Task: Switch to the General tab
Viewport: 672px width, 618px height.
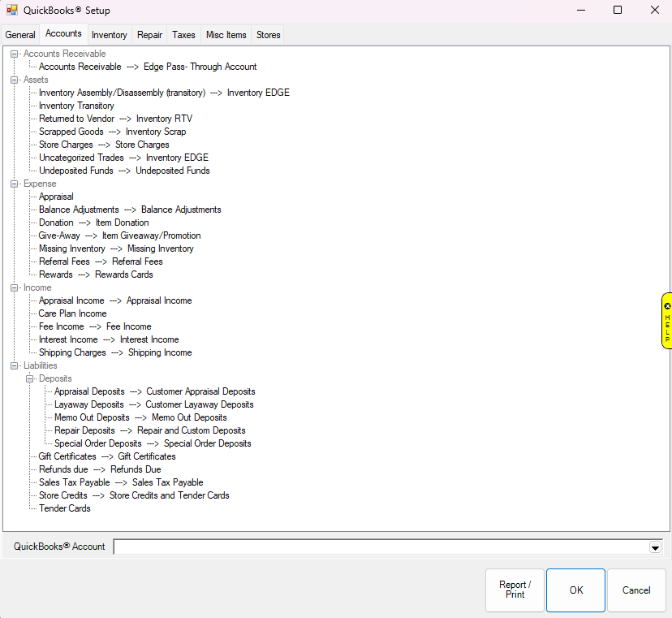Action: tap(20, 35)
